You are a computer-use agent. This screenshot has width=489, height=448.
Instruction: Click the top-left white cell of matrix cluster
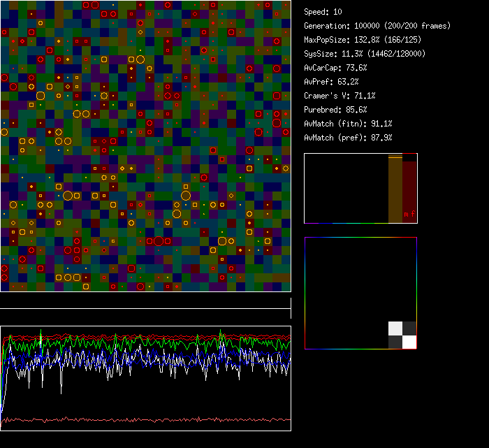(395, 328)
